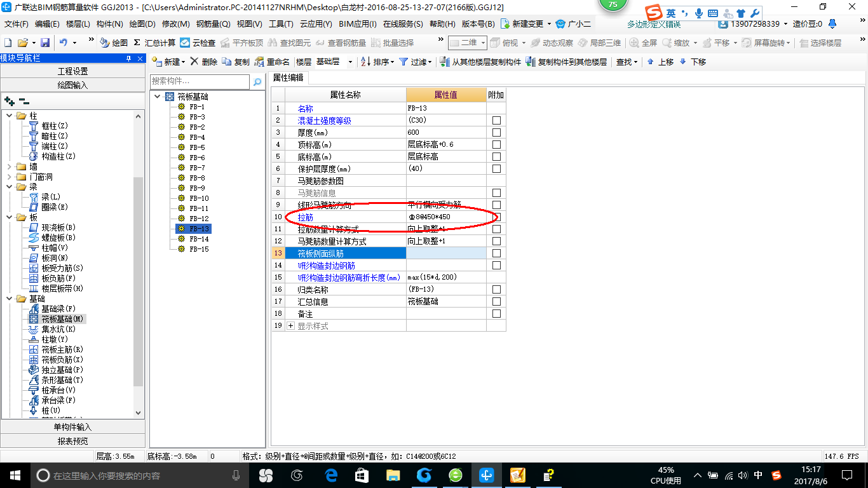The height and width of the screenshot is (488, 868).
Task: Move the component up with 上移
Action: [660, 62]
